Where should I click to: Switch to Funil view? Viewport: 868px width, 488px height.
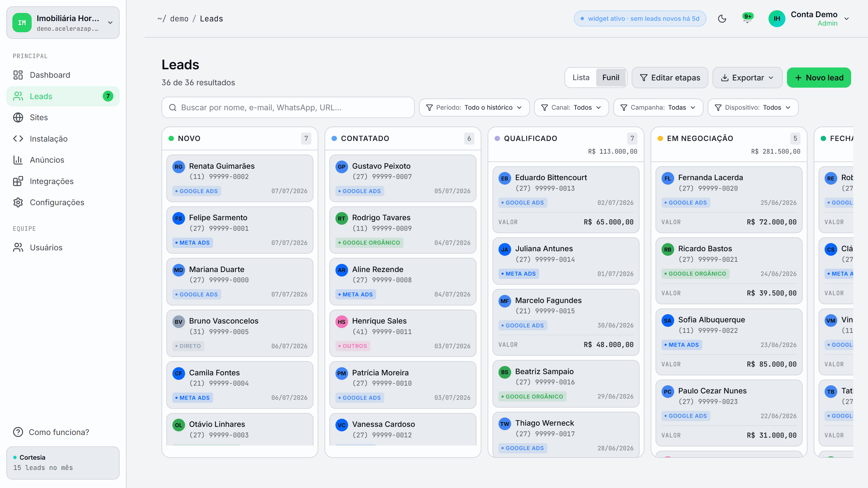pyautogui.click(x=611, y=77)
